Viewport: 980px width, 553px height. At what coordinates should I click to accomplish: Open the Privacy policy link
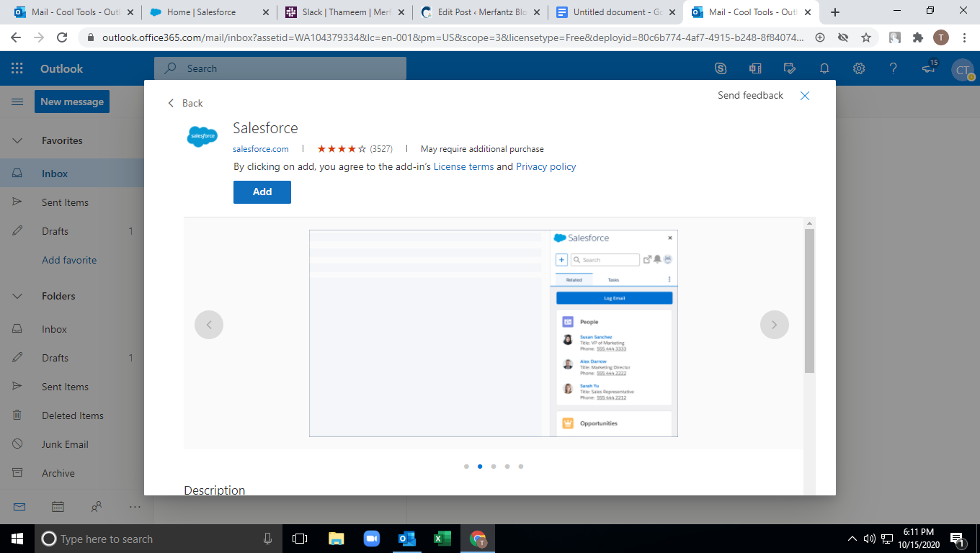[546, 166]
